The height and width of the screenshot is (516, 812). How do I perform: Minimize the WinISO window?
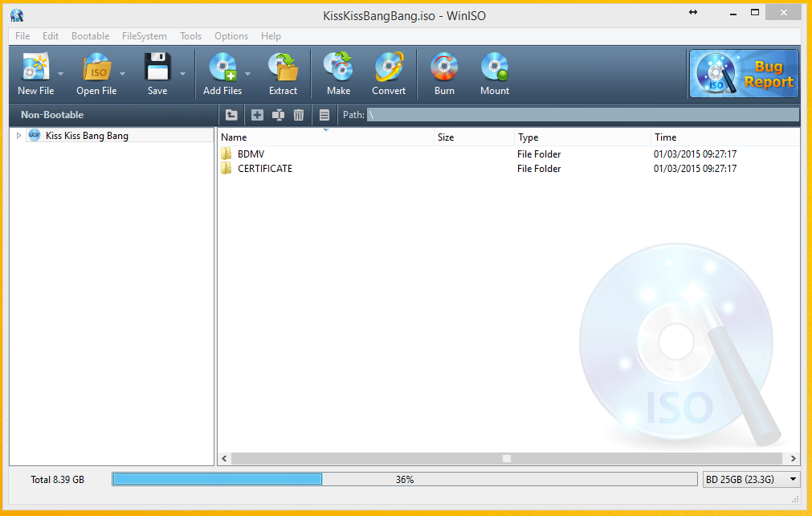[732, 14]
